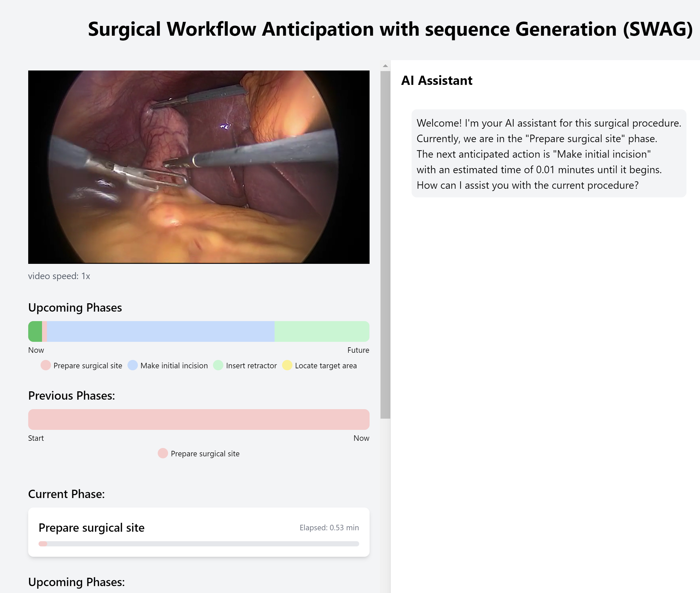This screenshot has height=593, width=700.
Task: Click the green Now segment in Upcoming Phases bar
Action: point(35,331)
